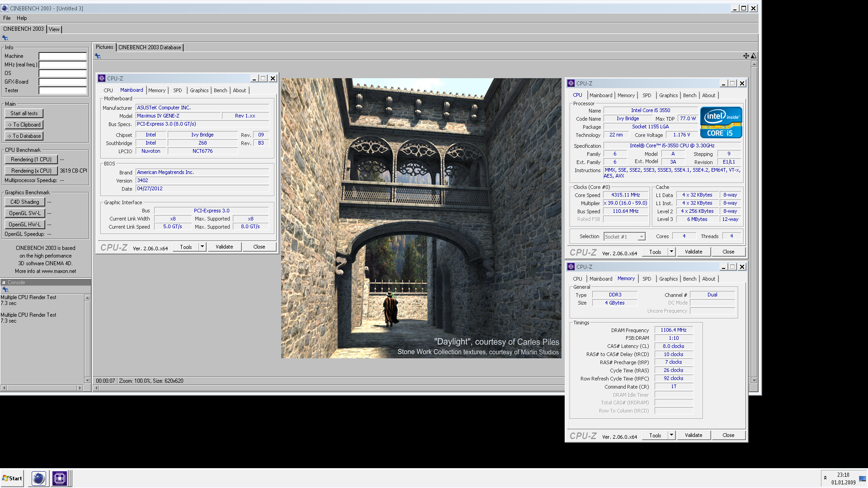
Task: Open Tools dropdown arrow in Mainboard CPU-Z window
Action: tap(202, 247)
